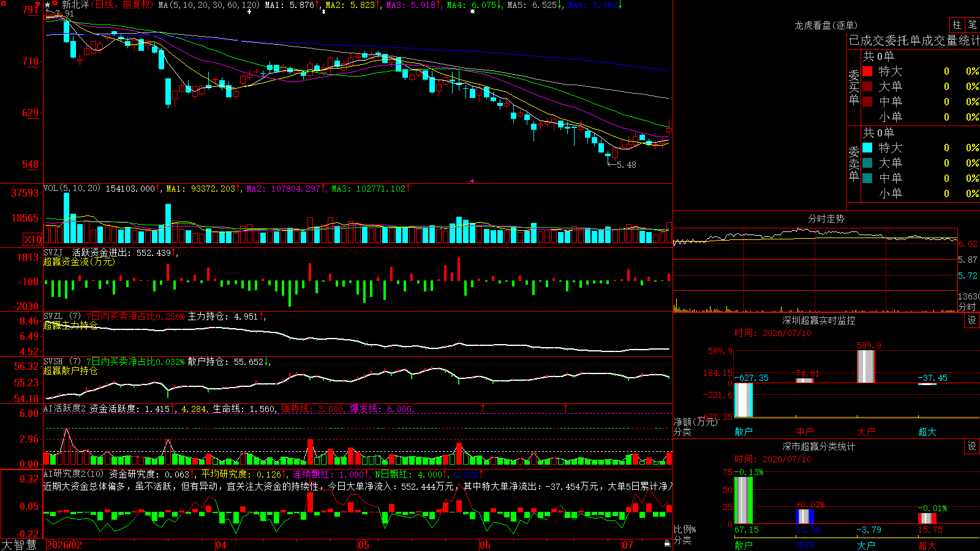Click the 深圳超赢实时监控 panel title

pos(819,320)
